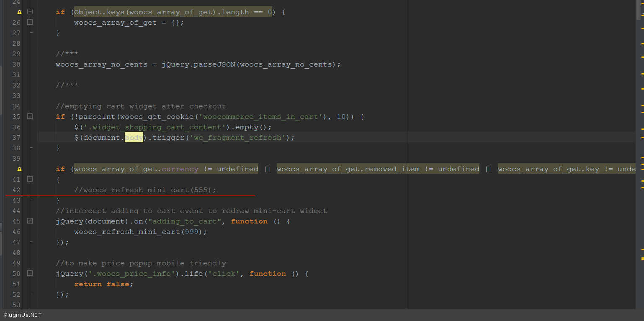This screenshot has width=644, height=321.
Task: Collapse the fold marker on line 26
Action: tap(30, 23)
